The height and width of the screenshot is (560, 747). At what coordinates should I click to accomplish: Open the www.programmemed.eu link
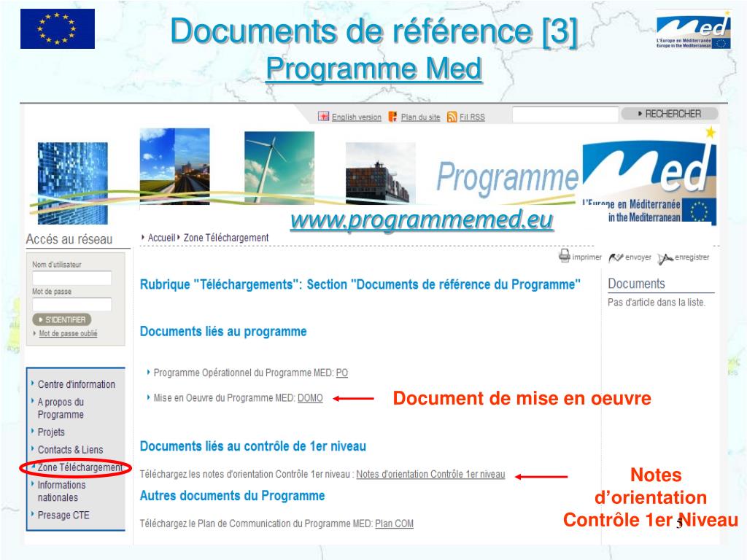(x=422, y=220)
